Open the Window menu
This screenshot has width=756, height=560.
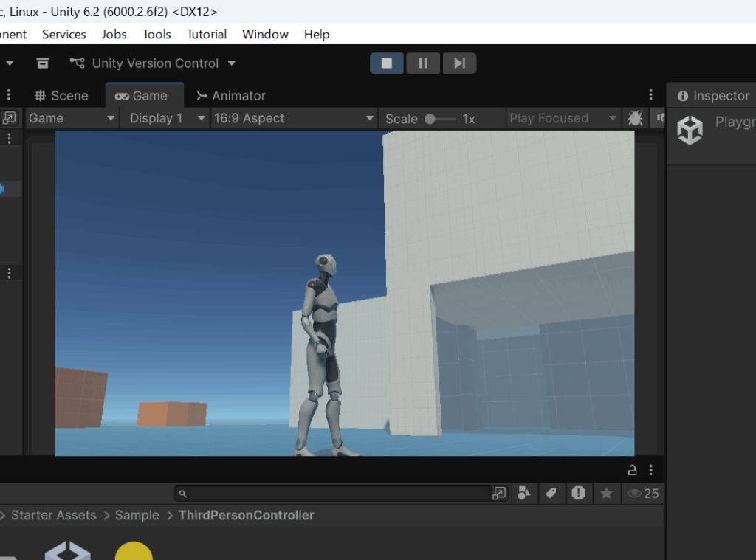click(265, 34)
